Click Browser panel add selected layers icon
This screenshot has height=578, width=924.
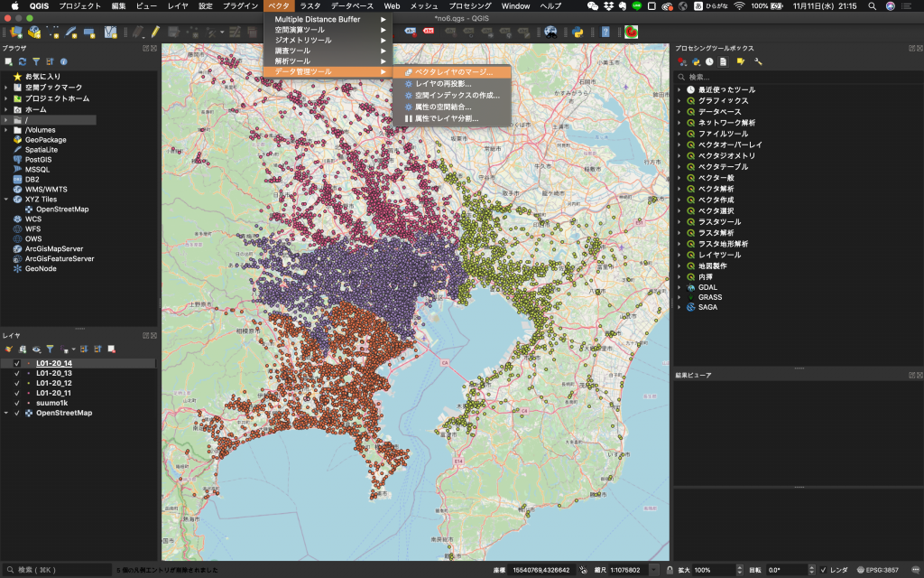coord(8,61)
